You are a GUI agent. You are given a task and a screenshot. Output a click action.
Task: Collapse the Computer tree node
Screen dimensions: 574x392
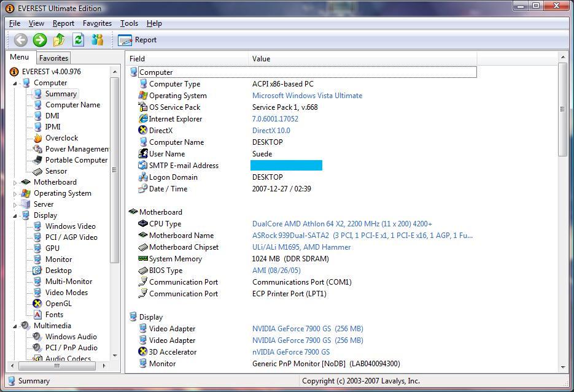pyautogui.click(x=15, y=83)
